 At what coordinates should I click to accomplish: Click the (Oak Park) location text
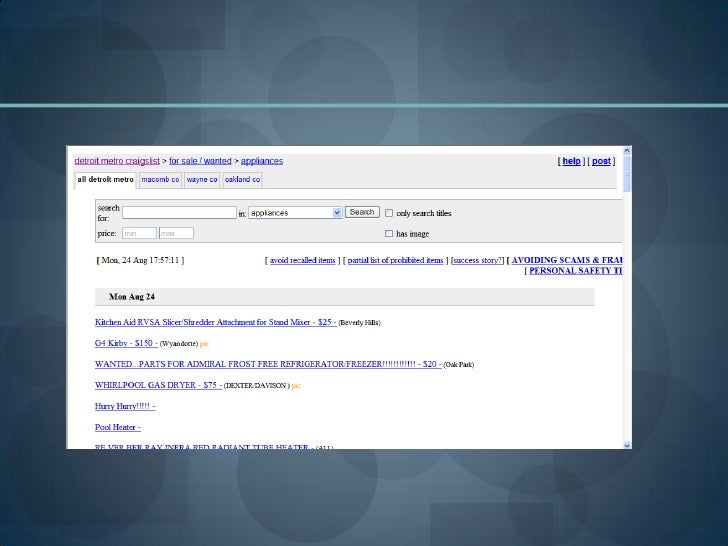coord(459,365)
